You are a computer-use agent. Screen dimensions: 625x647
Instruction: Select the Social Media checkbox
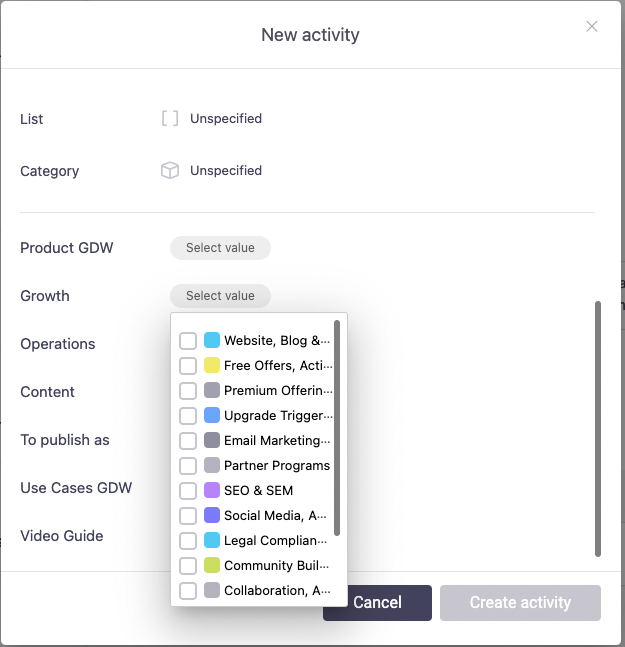(188, 516)
